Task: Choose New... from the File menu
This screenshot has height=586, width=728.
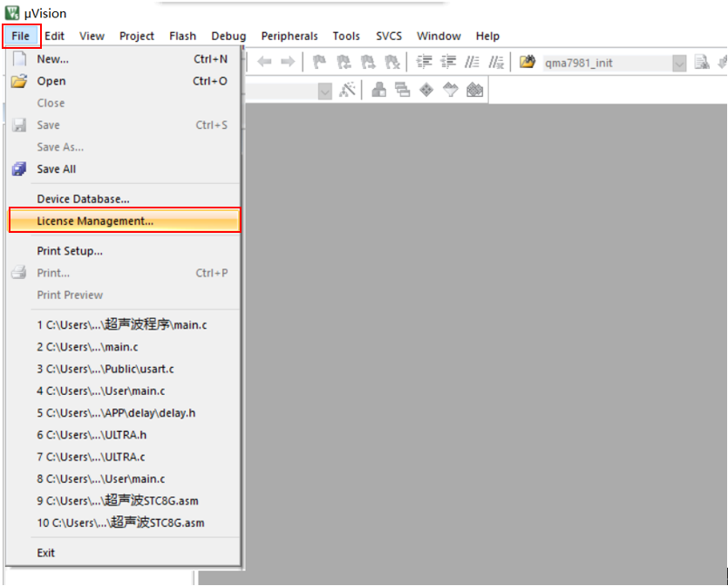Action: (124, 59)
